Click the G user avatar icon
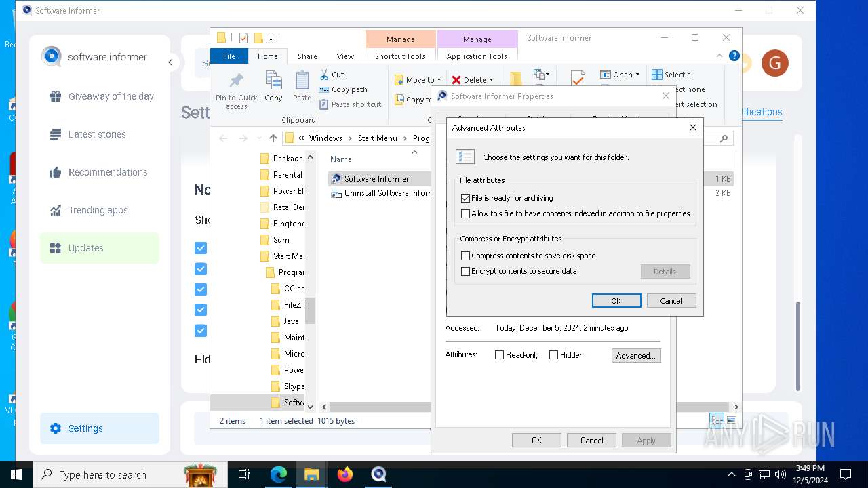This screenshot has height=488, width=868. [x=774, y=63]
